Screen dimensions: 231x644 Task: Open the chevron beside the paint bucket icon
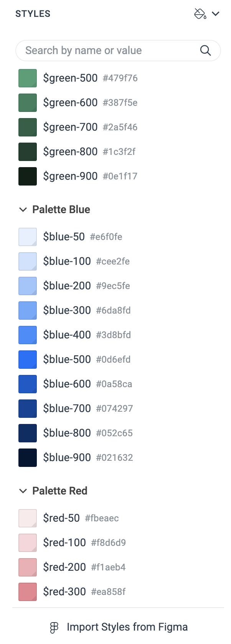tap(216, 13)
